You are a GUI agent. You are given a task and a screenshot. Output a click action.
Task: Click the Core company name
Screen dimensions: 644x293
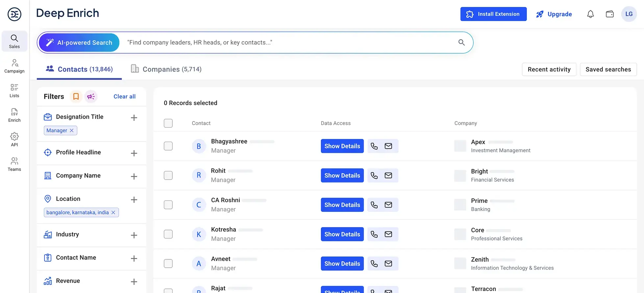478,230
